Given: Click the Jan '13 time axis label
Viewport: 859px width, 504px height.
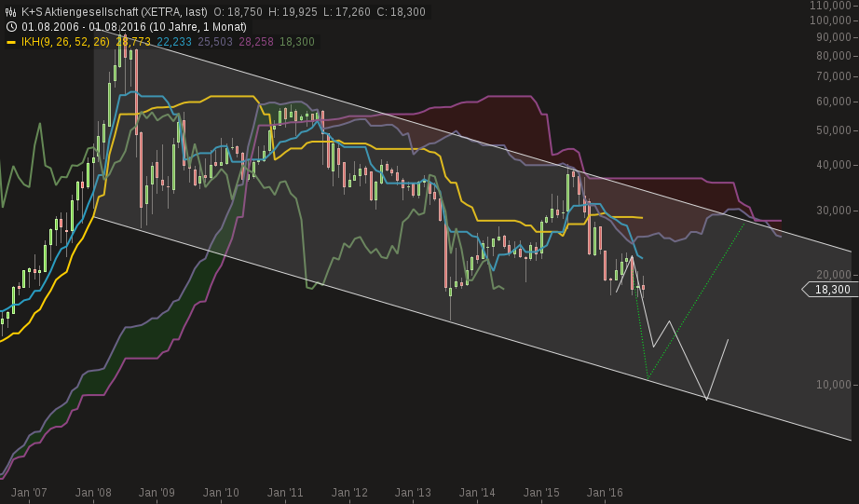Looking at the screenshot, I should 413,493.
